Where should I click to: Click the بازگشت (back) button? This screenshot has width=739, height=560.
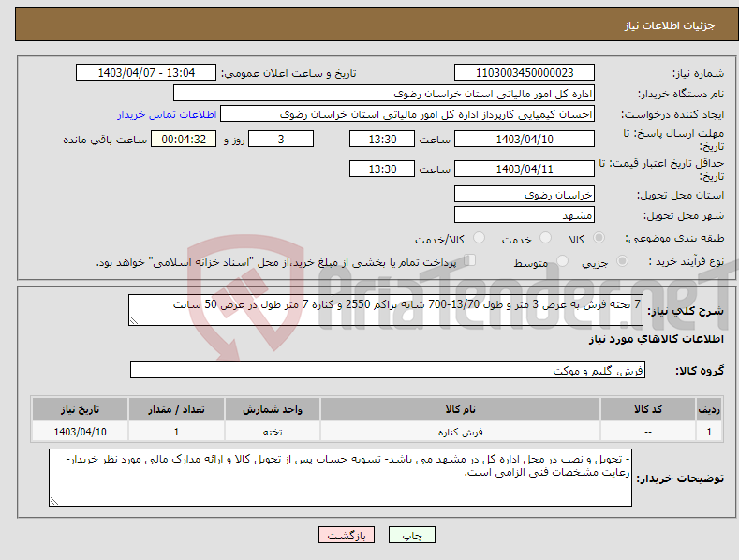[347, 535]
